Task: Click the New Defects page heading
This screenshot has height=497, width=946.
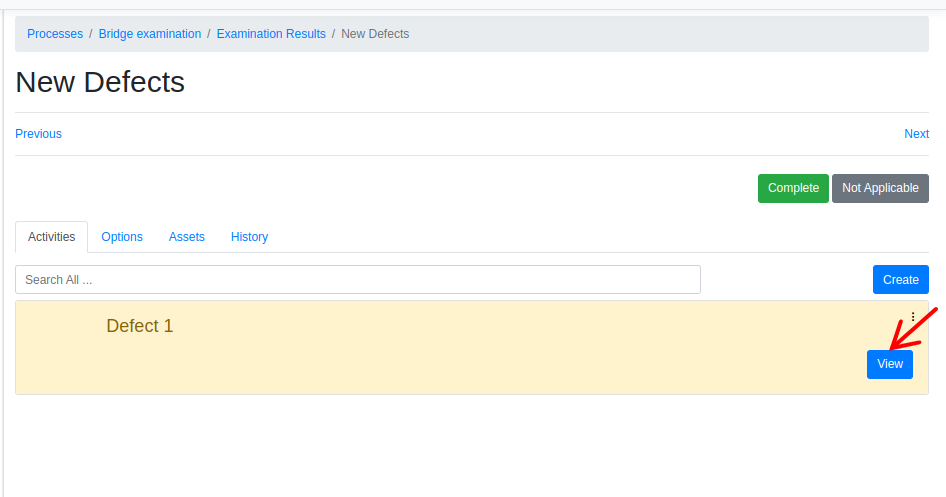Action: [x=100, y=82]
